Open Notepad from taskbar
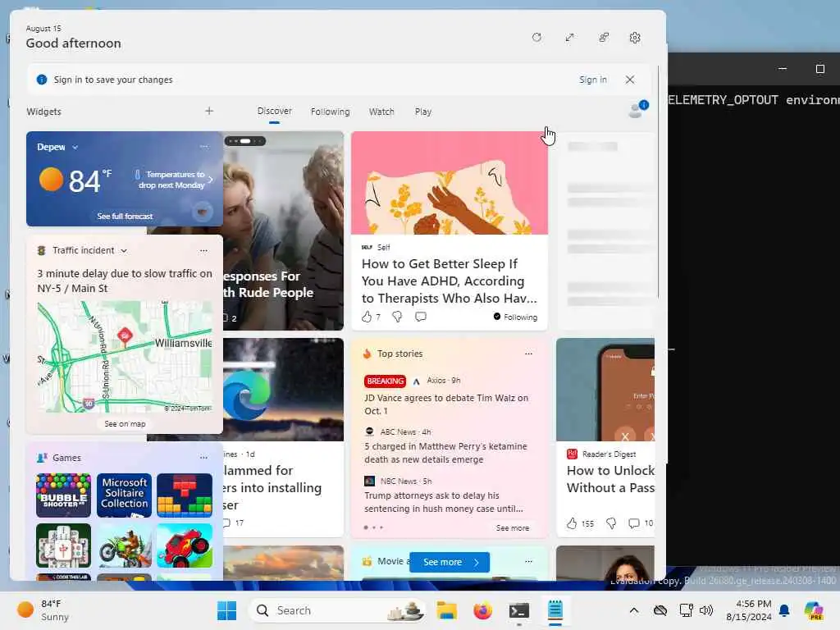This screenshot has width=840, height=630. (x=555, y=610)
